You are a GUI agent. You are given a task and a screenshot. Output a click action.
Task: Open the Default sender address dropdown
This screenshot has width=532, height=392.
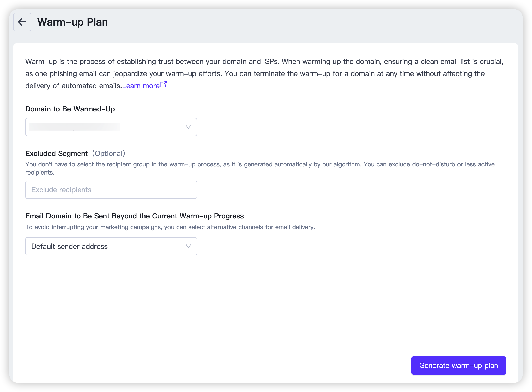click(x=111, y=246)
